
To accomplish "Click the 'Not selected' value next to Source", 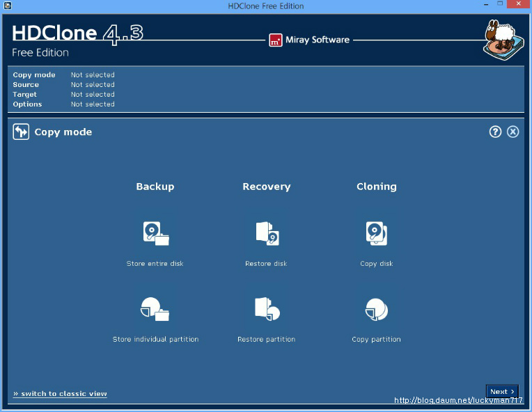I will (x=93, y=85).
